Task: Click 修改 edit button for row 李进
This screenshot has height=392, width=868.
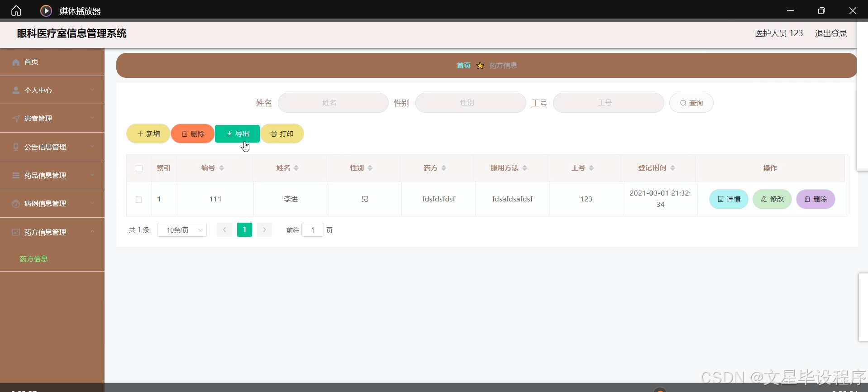Action: click(x=772, y=199)
